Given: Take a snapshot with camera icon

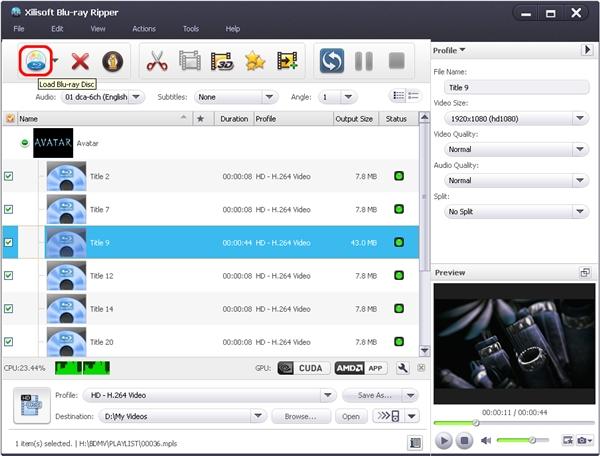Looking at the screenshot, I should (584, 441).
